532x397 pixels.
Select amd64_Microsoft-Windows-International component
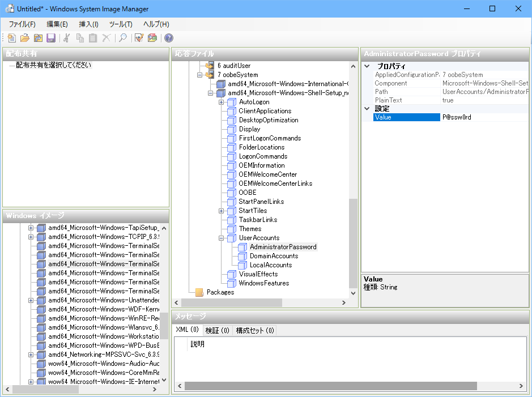[x=288, y=84]
